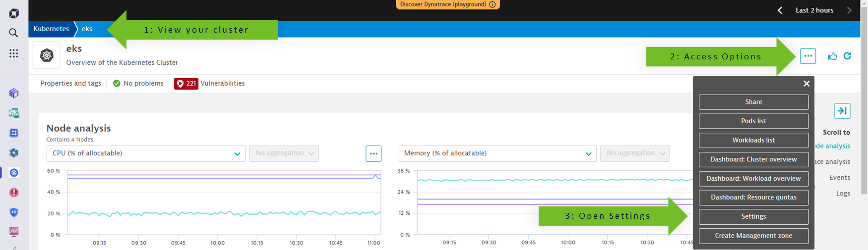868x250 pixels.
Task: Open the blue-green hexagon icon in sidebar
Action: 14,152
